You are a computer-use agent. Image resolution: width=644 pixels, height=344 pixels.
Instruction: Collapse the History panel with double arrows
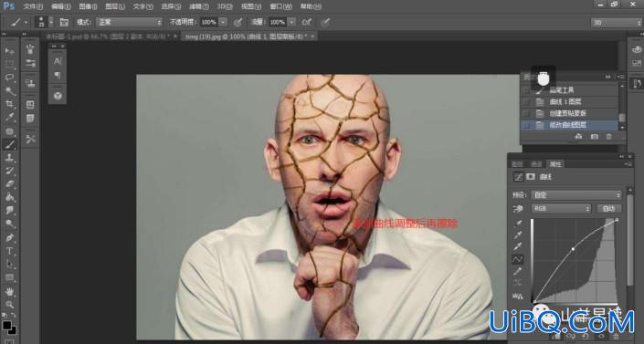(x=607, y=77)
